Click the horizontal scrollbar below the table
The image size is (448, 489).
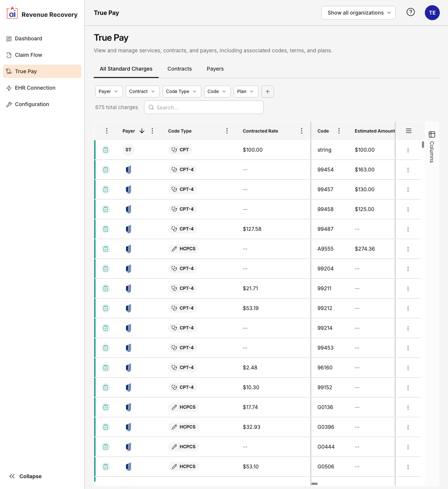(315, 483)
